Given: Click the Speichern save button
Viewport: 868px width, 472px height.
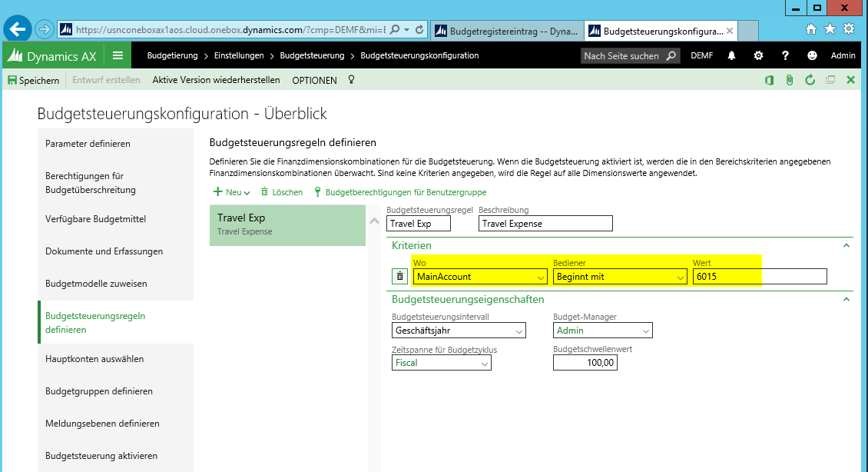Looking at the screenshot, I should [x=33, y=80].
